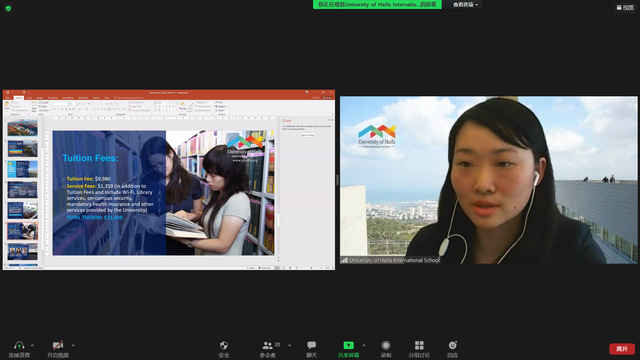Click the red Leave meeting button

click(622, 349)
